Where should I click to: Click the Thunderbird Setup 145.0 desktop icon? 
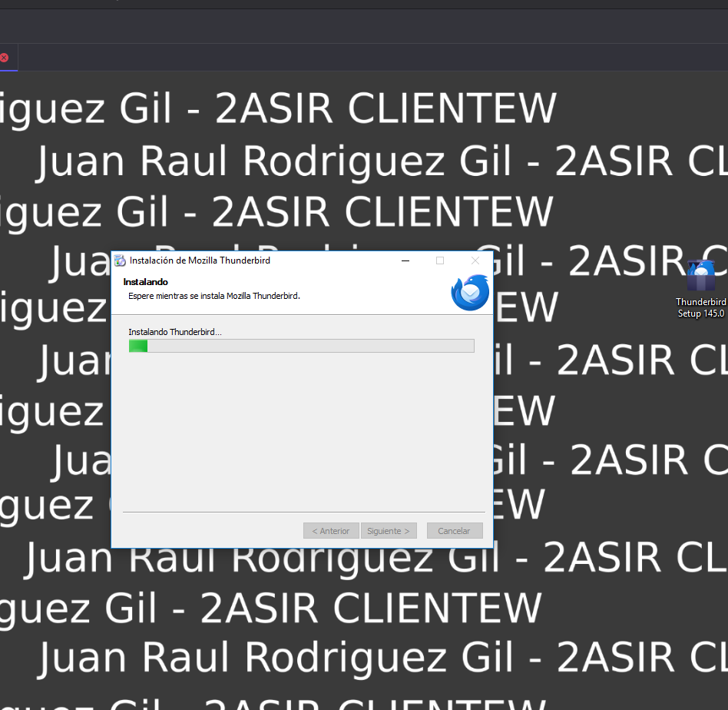click(x=701, y=290)
